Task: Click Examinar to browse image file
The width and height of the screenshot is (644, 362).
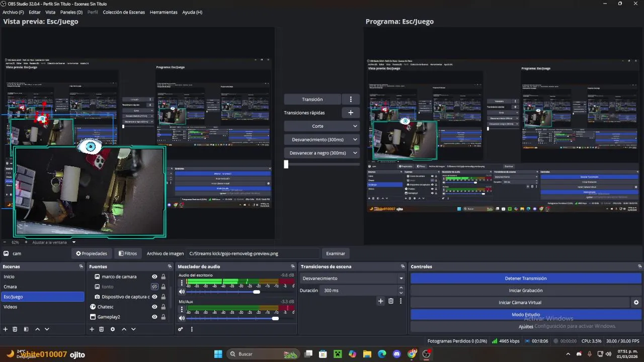Action: tap(336, 253)
